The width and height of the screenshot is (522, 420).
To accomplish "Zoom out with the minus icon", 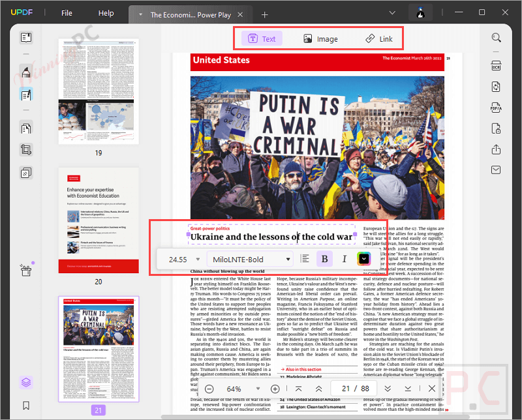I will point(209,389).
